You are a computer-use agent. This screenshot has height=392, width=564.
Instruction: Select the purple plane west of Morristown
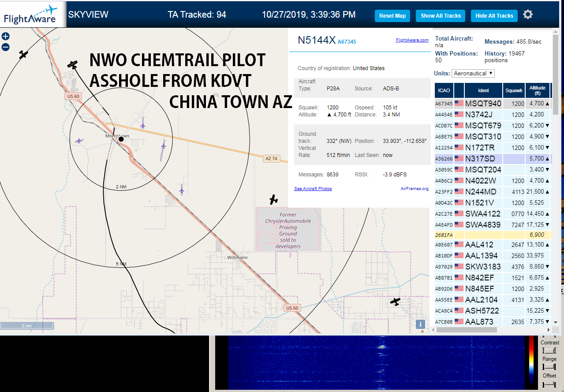pyautogui.click(x=79, y=141)
